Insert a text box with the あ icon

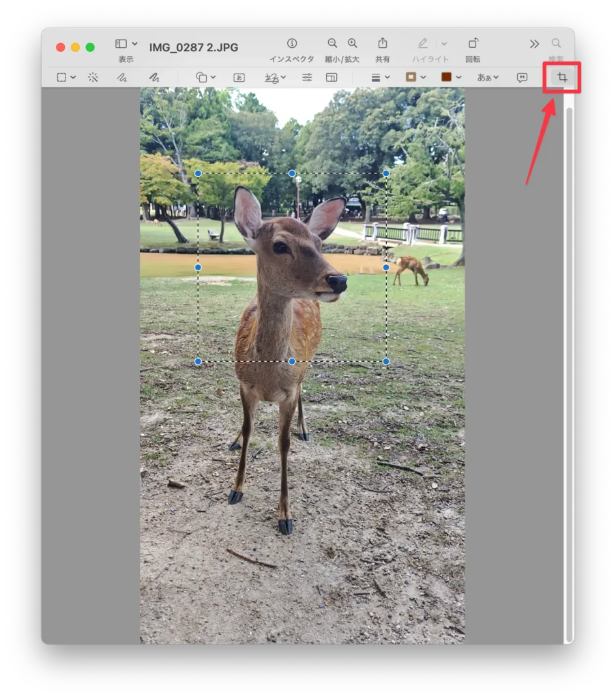coord(239,77)
